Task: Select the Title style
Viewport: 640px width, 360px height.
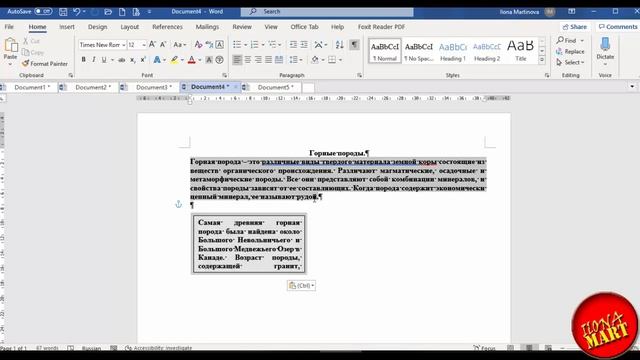Action: [520, 51]
